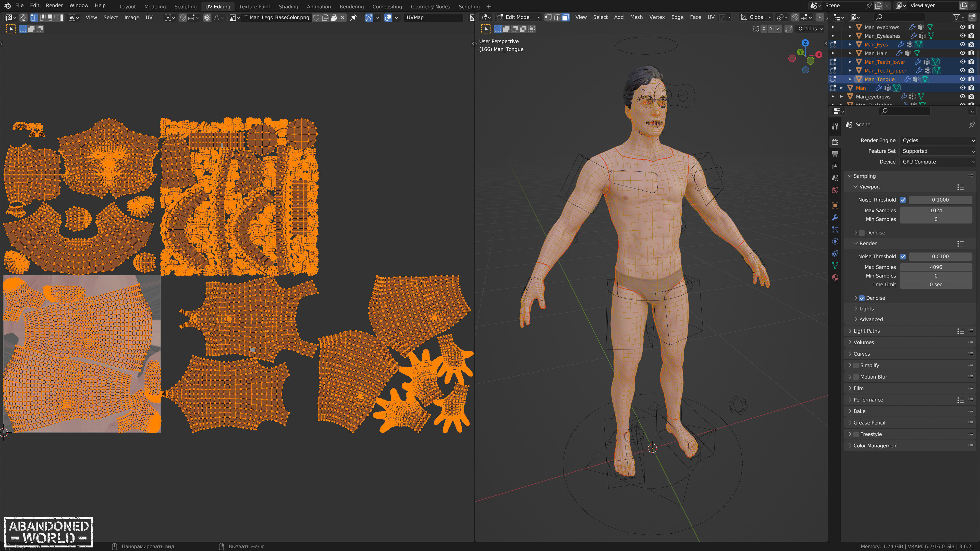The height and width of the screenshot is (551, 980).
Task: Pin the Scene properties panel
Action: click(972, 124)
